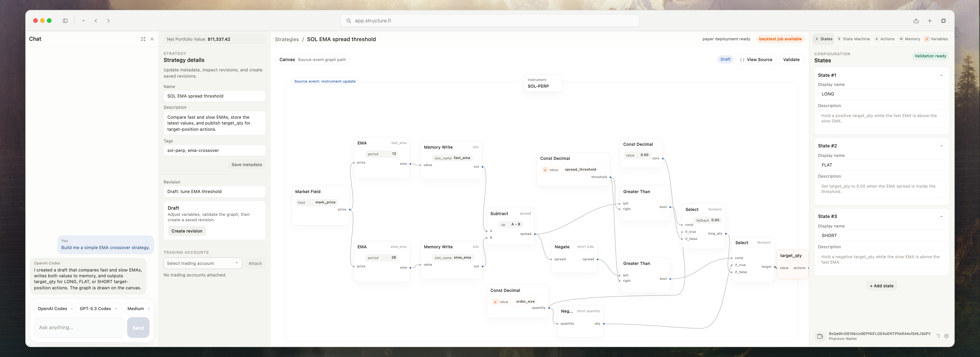Select the fast_ema EMA node

[x=382, y=158]
